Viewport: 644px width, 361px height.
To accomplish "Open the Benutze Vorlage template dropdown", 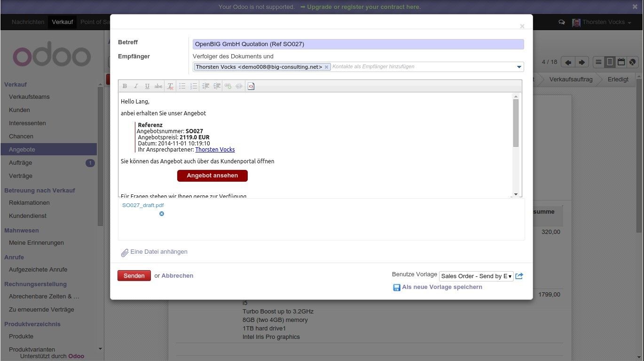I will (x=476, y=276).
